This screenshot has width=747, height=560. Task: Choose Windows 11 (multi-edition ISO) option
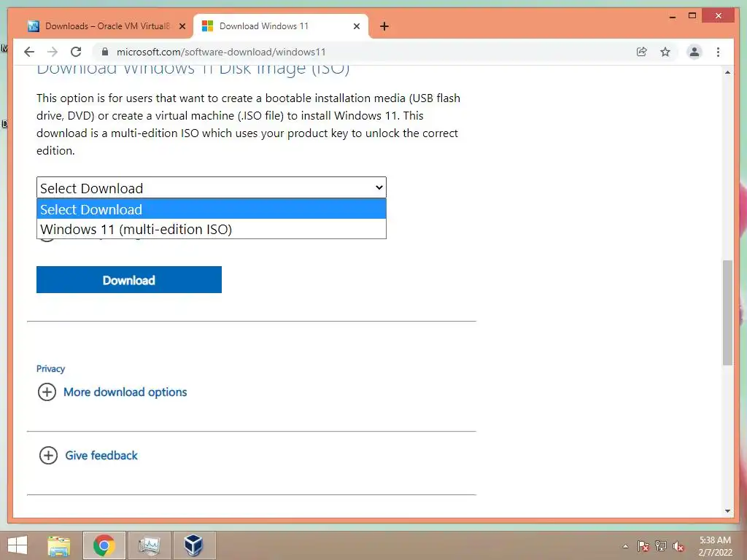211,229
